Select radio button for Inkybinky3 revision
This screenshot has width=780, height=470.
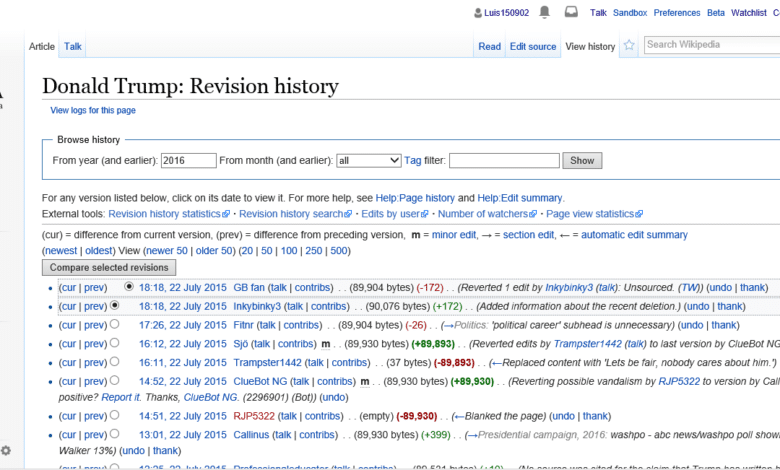(x=114, y=305)
